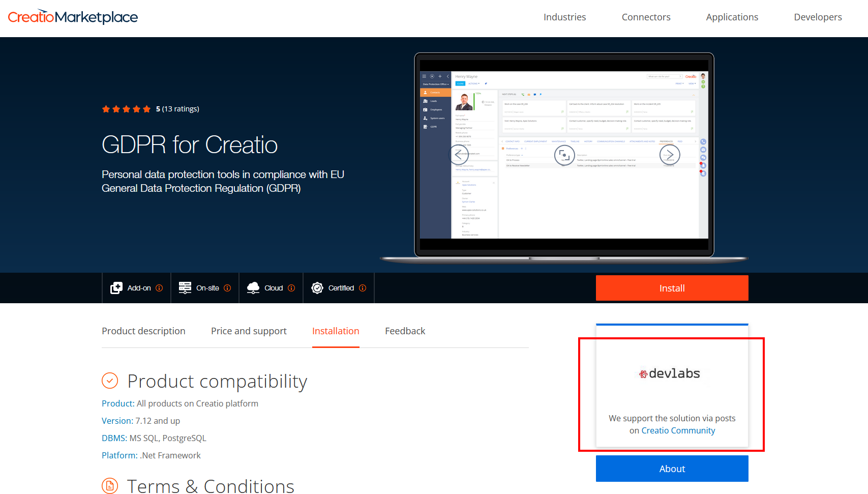Show info for Add-on label

[159, 288]
